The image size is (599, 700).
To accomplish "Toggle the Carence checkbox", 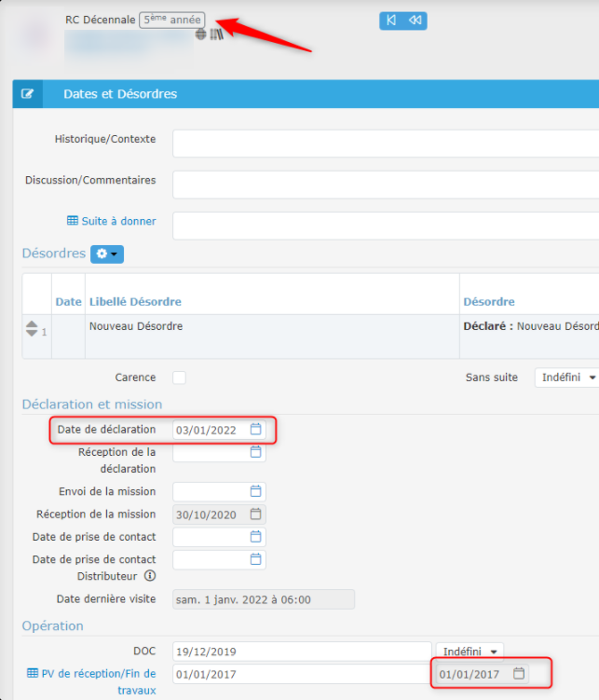I will 180,377.
